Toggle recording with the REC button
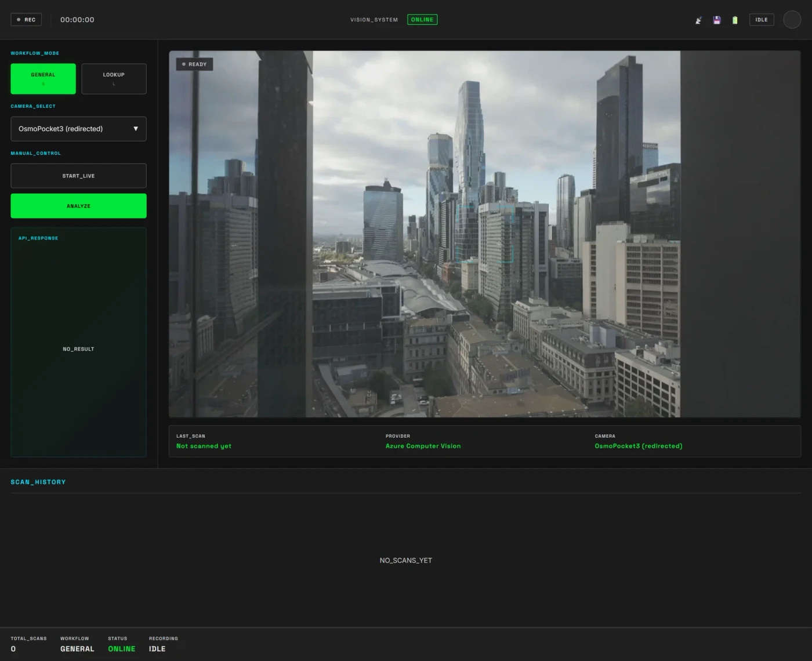Viewport: 812px width, 661px height. coord(26,19)
